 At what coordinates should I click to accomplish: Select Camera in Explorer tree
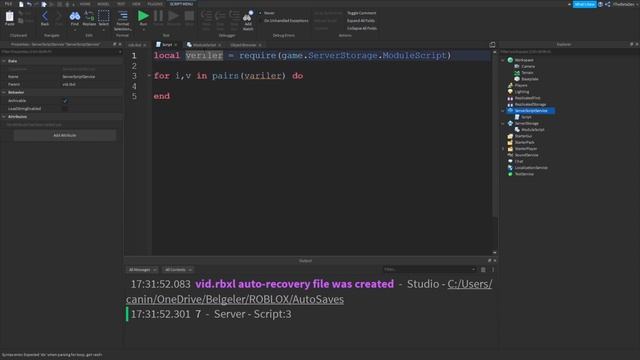pyautogui.click(x=528, y=66)
